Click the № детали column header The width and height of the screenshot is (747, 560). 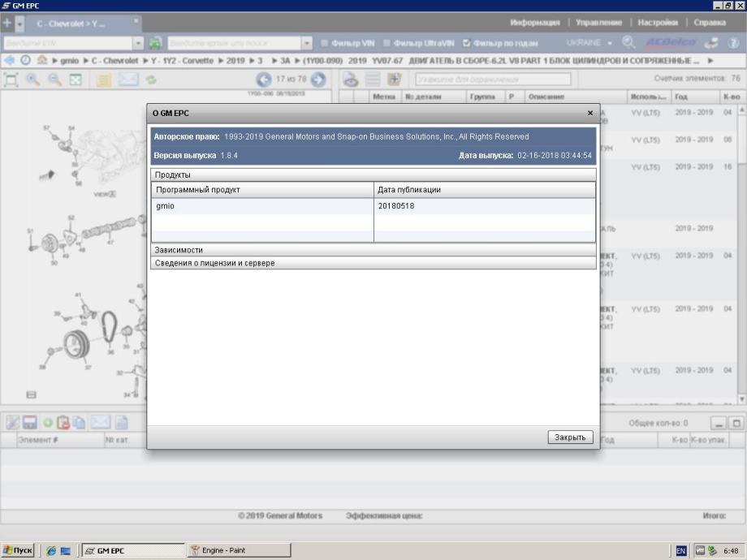(434, 97)
